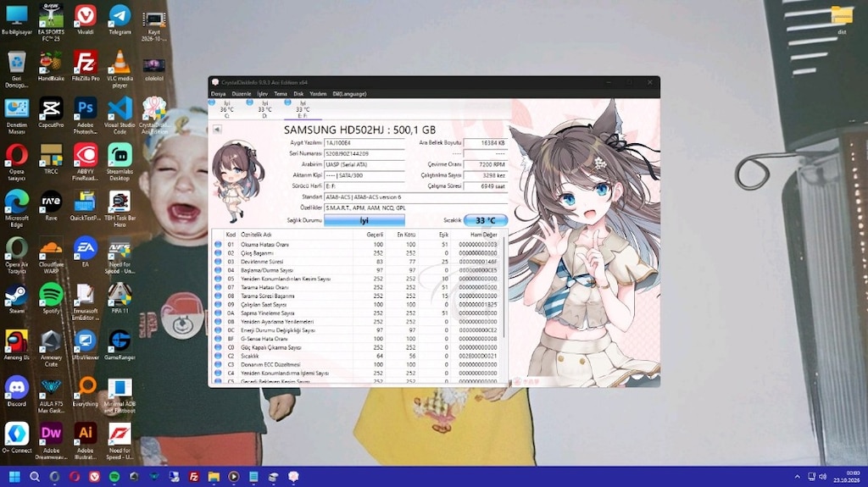This screenshot has width=868, height=487.
Task: Open ABBYY FineReader desktop shortcut
Action: pos(86,162)
